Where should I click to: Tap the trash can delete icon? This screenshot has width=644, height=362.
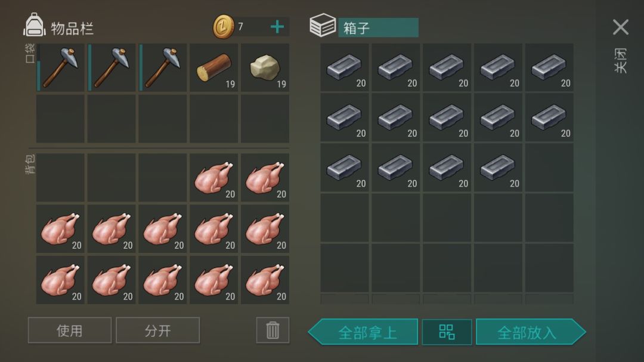coord(273,330)
